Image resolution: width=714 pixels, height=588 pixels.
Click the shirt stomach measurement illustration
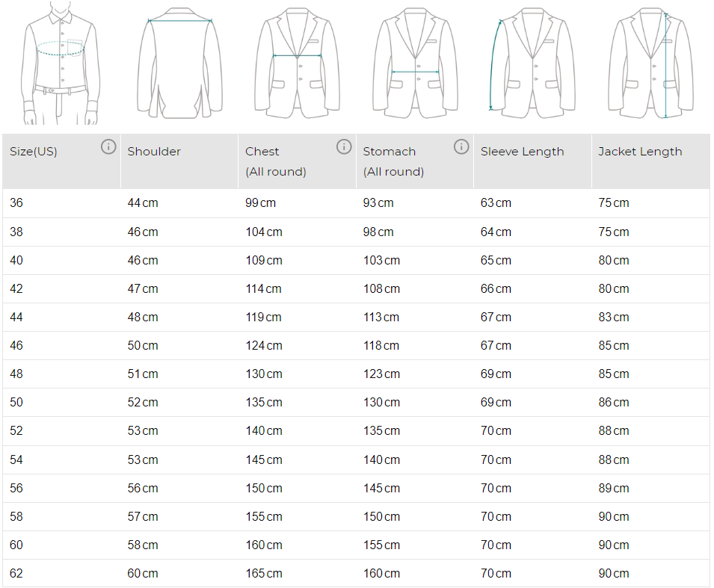pos(61,63)
